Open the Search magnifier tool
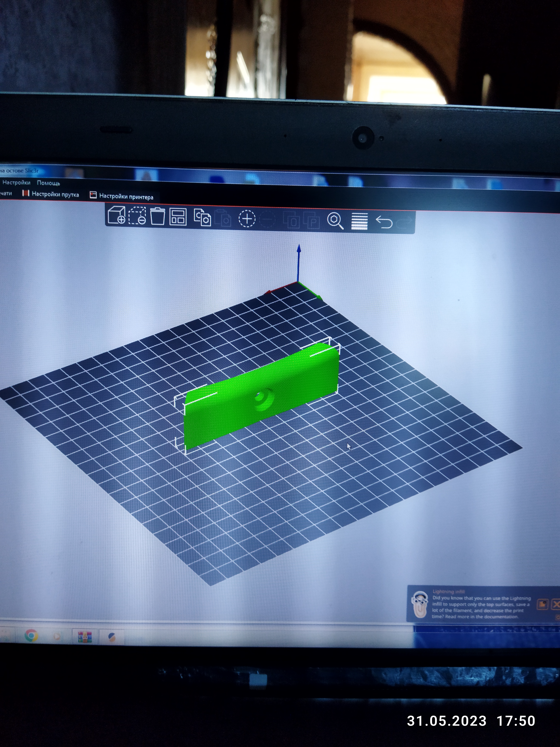This screenshot has height=747, width=560. coord(335,221)
